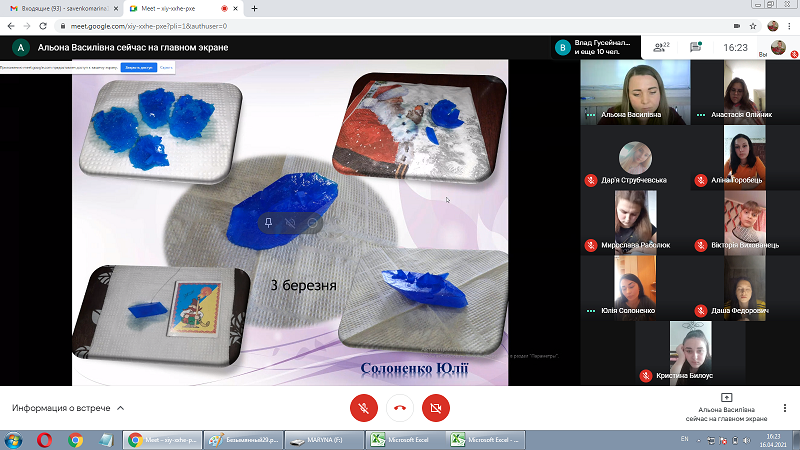Select Кристина Билоус video tile
The image size is (800, 450).
point(690,353)
